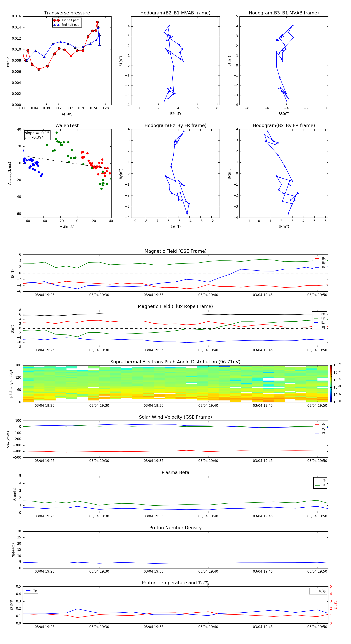Click the Hodogram(B2_B1 MVAB frame) title
351x644 pixels.
coord(175,13)
